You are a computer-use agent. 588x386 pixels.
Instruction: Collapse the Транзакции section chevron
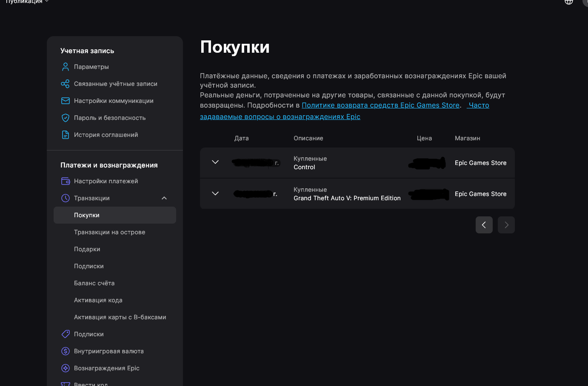164,198
